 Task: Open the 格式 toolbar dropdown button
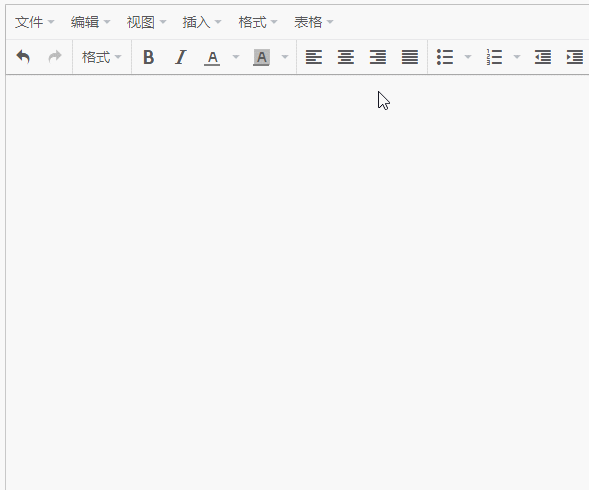[x=101, y=57]
